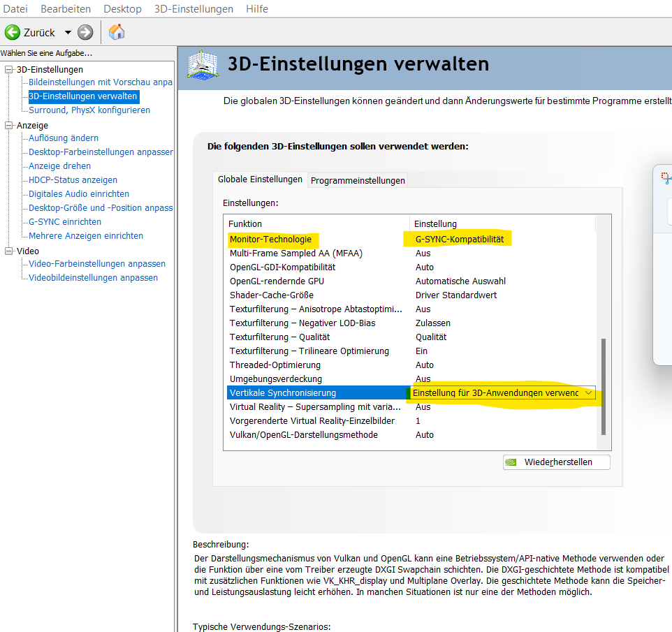Switch to the Programmeinstellungen tab
The height and width of the screenshot is (632, 672).
click(x=358, y=181)
